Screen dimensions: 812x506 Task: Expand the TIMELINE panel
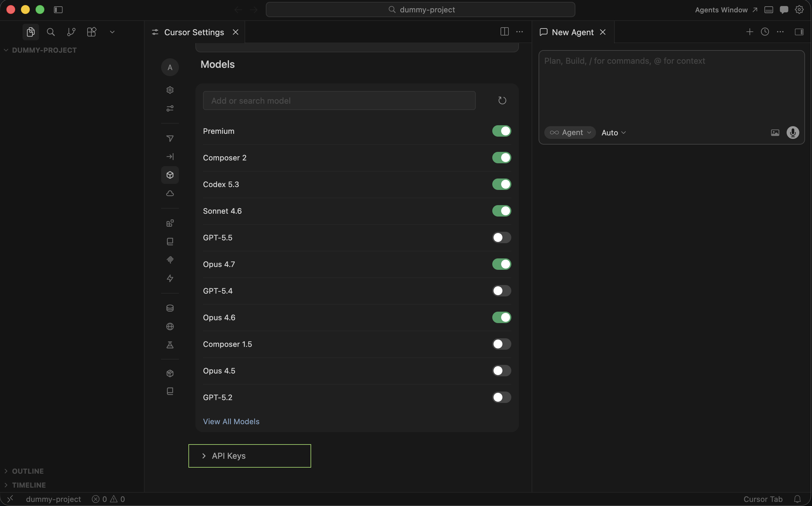coord(25,485)
